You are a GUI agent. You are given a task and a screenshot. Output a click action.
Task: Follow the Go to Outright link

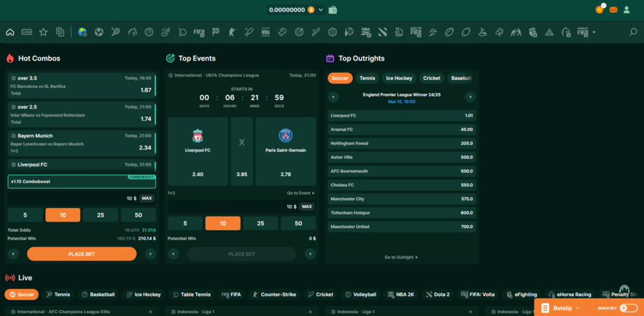(401, 257)
